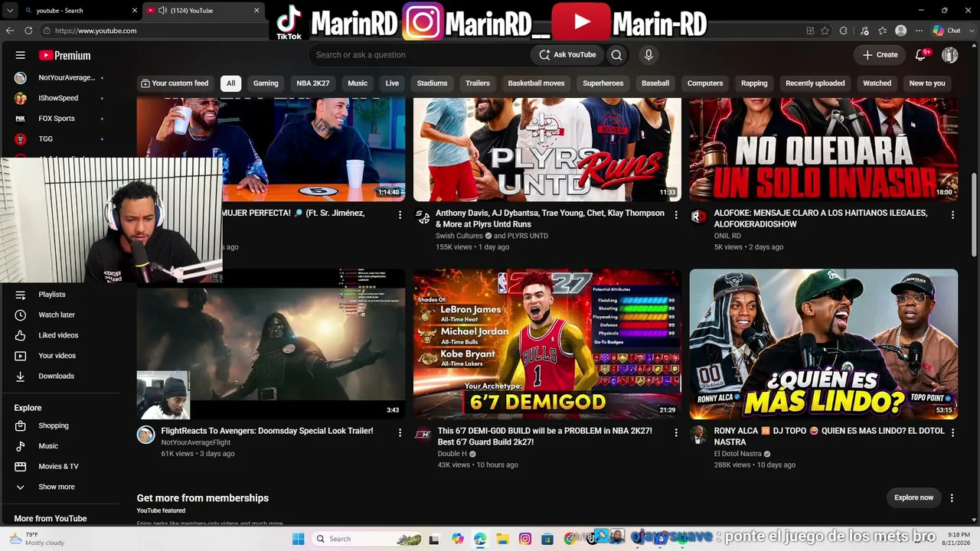Open the '6'7 DEMI-GOD BUILD' video title
This screenshot has width=980, height=551.
point(545,436)
